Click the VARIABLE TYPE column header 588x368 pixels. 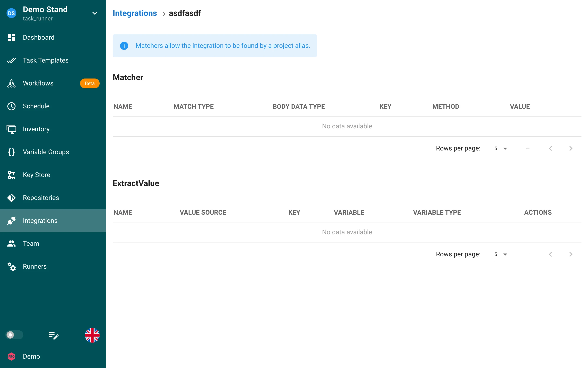click(437, 212)
